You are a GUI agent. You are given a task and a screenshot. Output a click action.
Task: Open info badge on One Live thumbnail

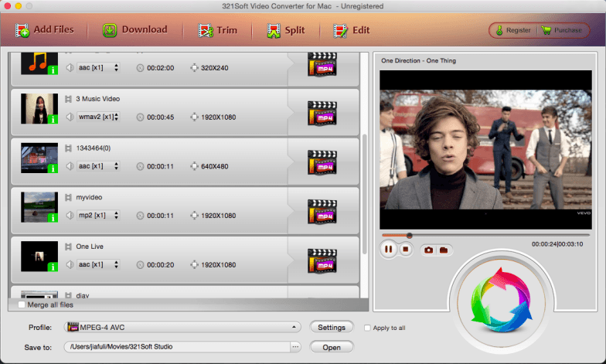[53, 267]
